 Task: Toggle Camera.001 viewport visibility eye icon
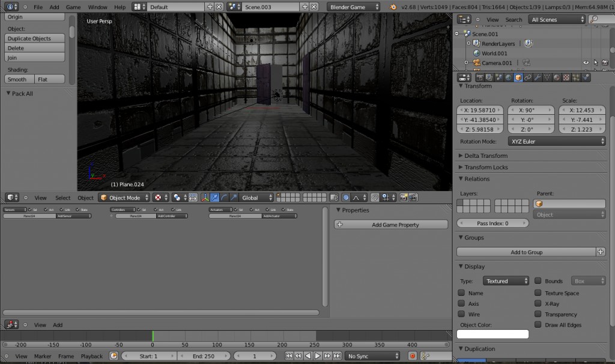(586, 62)
